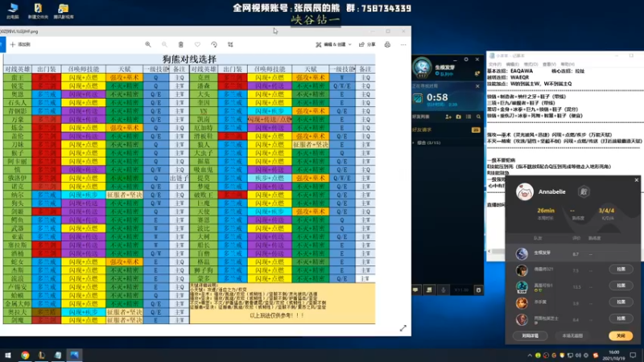The image size is (644, 362).
Task: Open the File menu in Notepad
Action: point(494,64)
